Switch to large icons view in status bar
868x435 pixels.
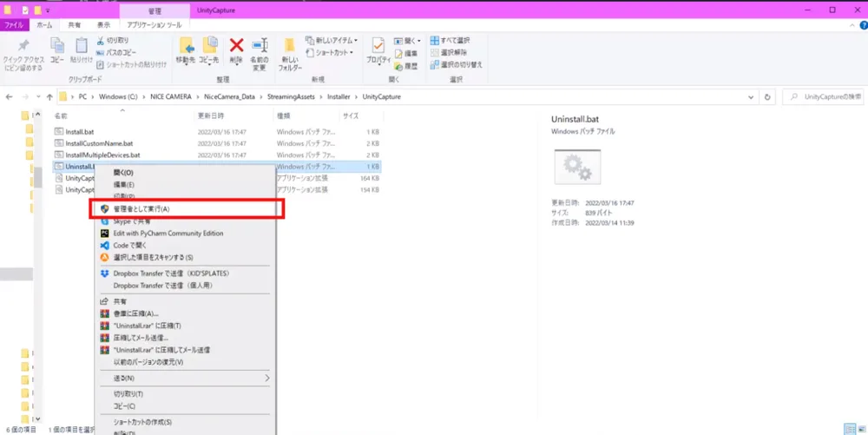click(x=861, y=430)
